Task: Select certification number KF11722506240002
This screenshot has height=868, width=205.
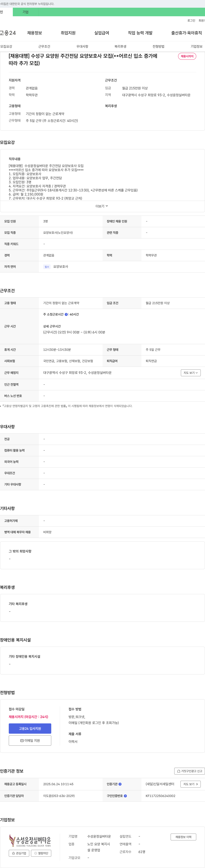Action: (161, 796)
